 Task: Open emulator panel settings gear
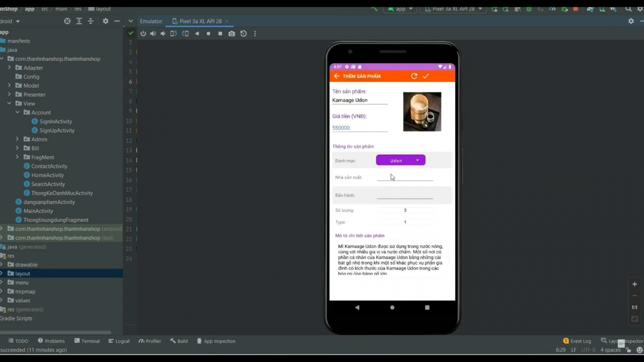[631, 21]
